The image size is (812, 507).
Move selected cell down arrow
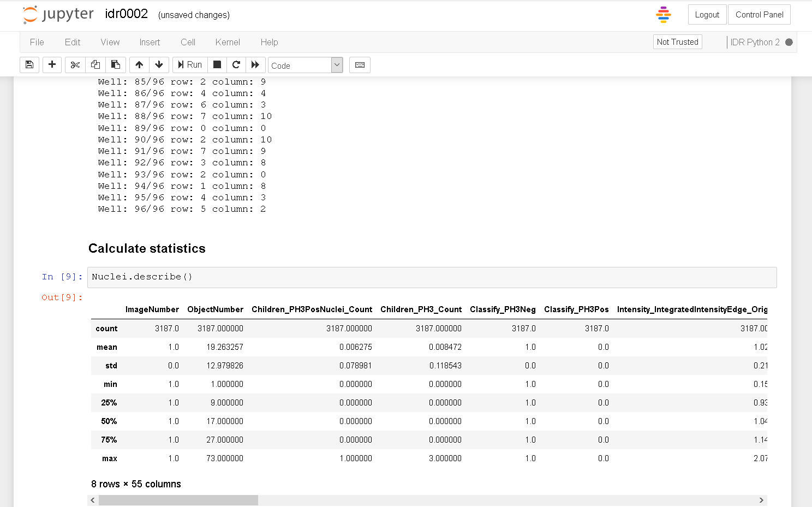159,64
